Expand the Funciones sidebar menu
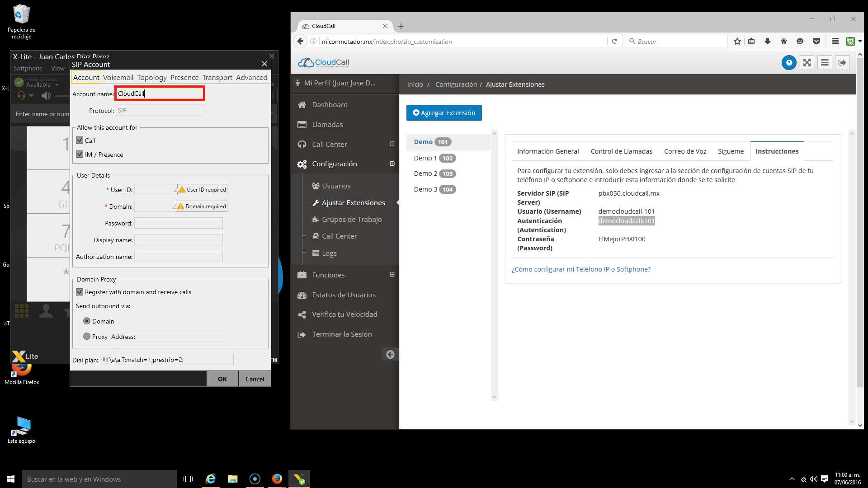 392,274
